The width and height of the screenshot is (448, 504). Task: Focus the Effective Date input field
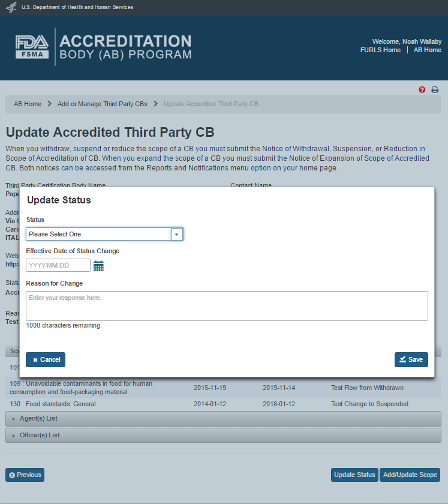(x=58, y=265)
